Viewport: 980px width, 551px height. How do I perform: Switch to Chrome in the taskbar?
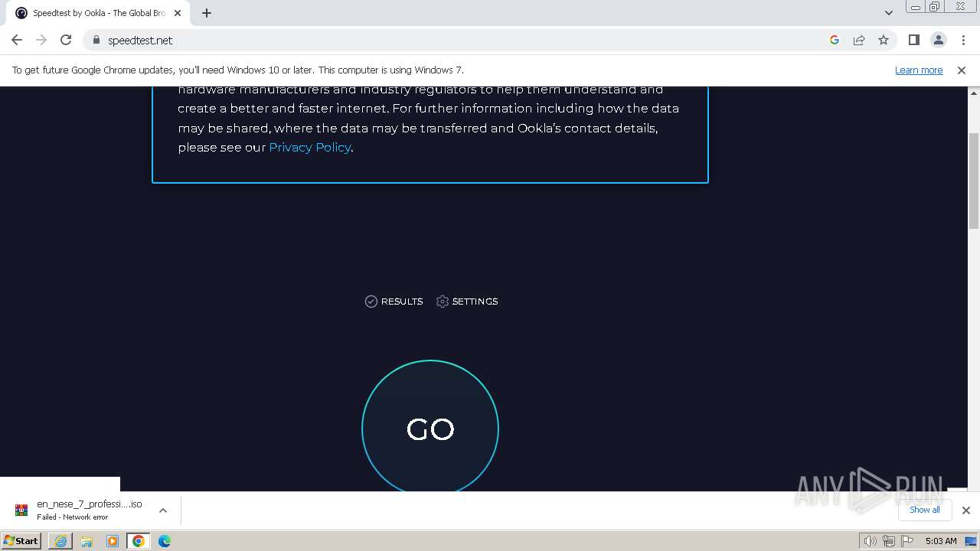[x=139, y=541]
